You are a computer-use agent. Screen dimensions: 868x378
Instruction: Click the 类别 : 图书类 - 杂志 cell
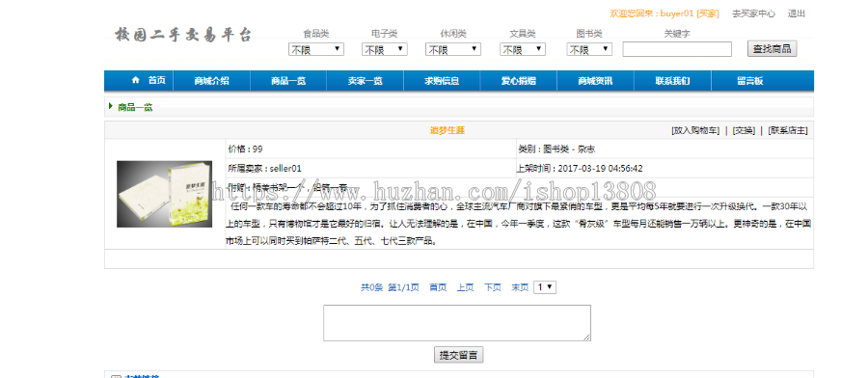665,148
